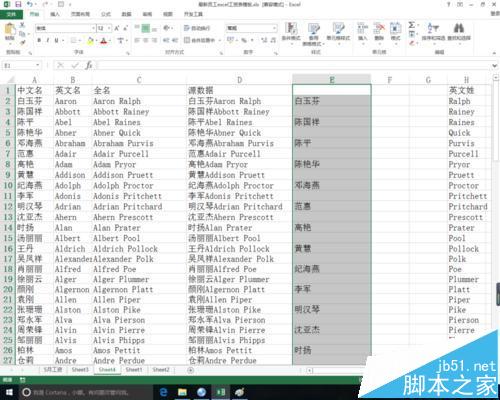Align cell text to the left

click(x=137, y=40)
